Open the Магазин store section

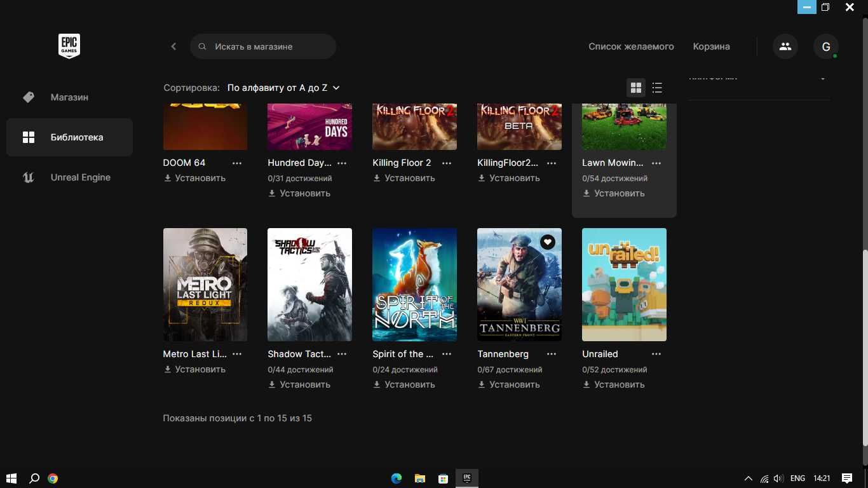click(69, 97)
